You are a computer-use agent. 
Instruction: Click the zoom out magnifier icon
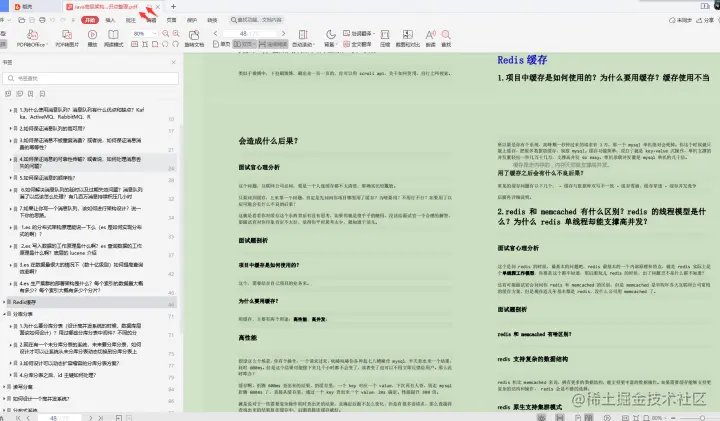pyautogui.click(x=166, y=34)
